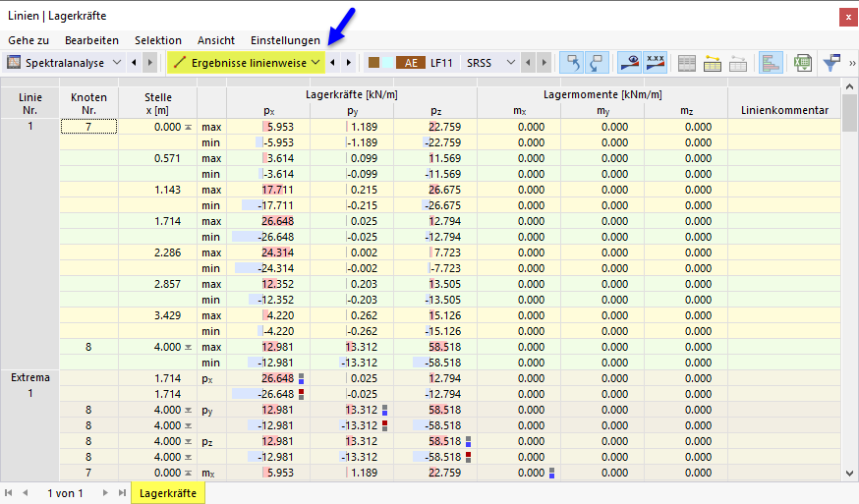Open Ergebnisse linienweise dropdown

(315, 63)
